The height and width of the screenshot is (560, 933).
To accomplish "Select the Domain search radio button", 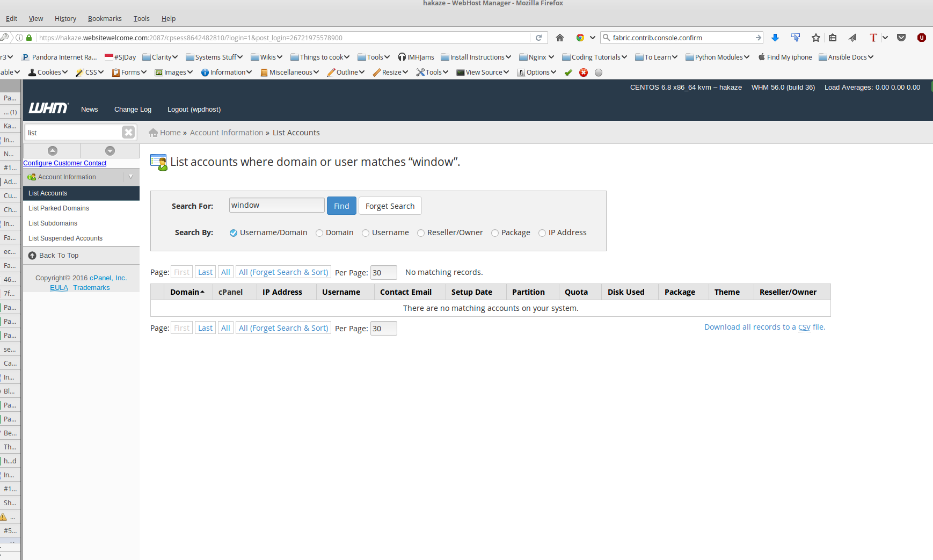I will coord(319,233).
